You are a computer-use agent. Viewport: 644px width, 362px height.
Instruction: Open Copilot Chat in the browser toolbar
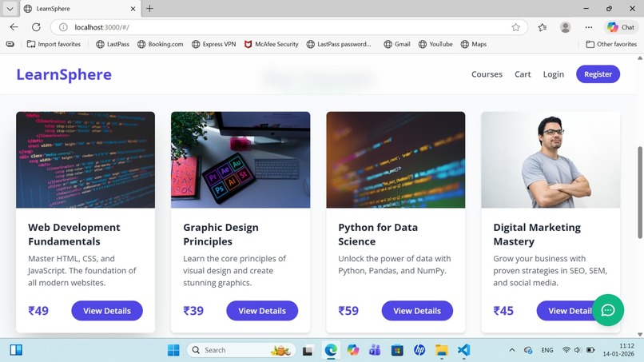621,27
